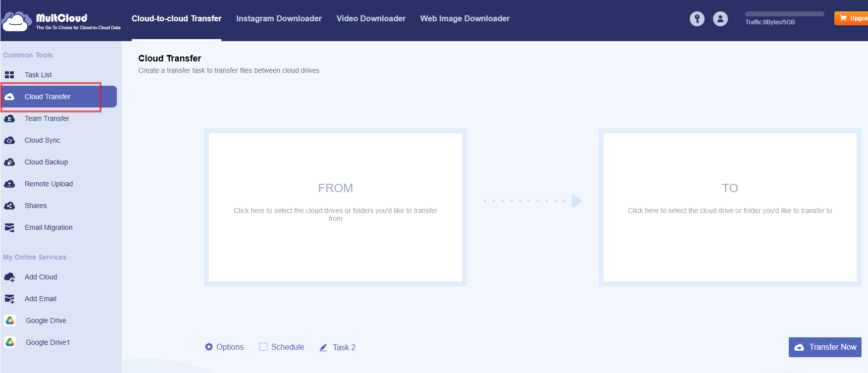
Task: Click the Options gear icon
Action: tap(209, 347)
